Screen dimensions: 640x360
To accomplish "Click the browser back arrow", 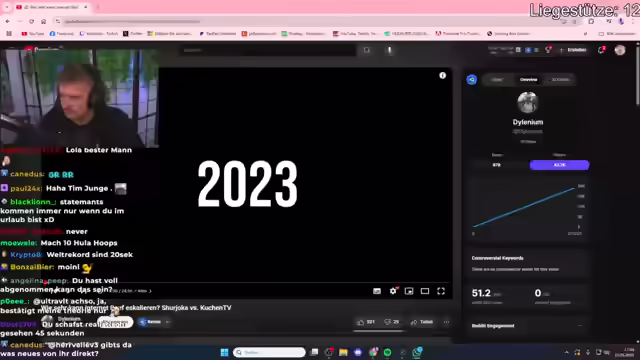I will [x=8, y=21].
